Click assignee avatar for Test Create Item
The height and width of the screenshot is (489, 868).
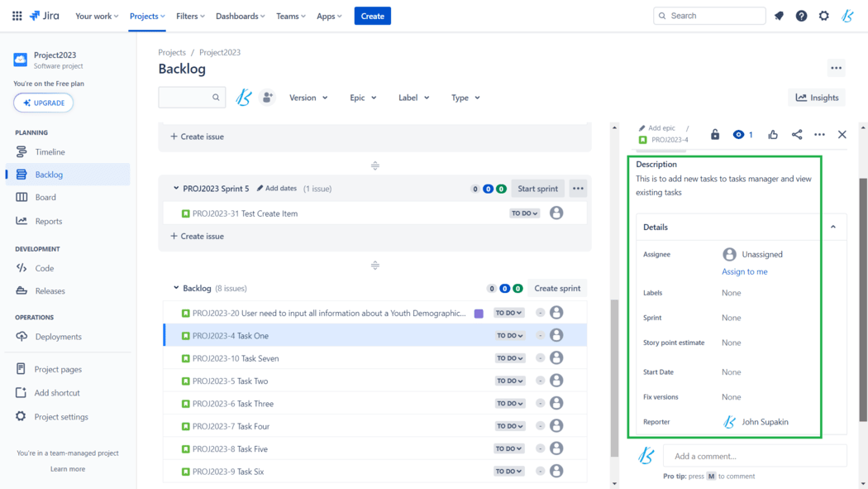(x=556, y=213)
